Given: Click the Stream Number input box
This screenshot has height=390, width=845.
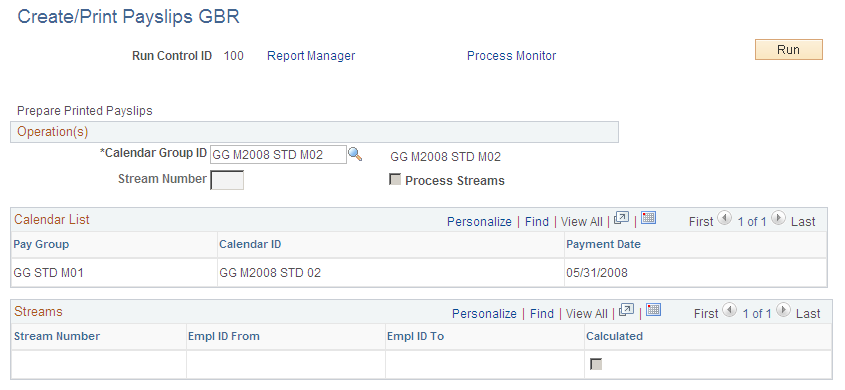Looking at the screenshot, I should pyautogui.click(x=227, y=180).
